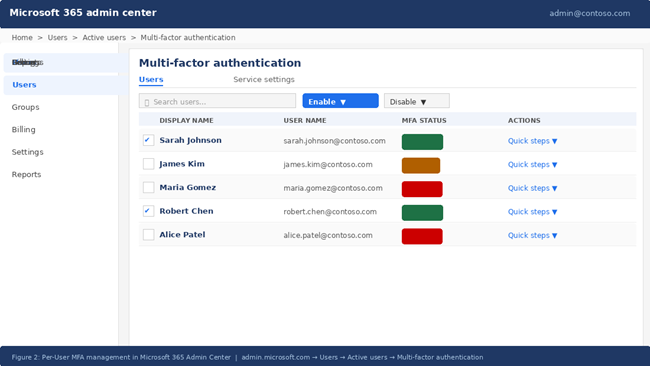
Task: Go to Active users in the breadcrumb
Action: 104,38
